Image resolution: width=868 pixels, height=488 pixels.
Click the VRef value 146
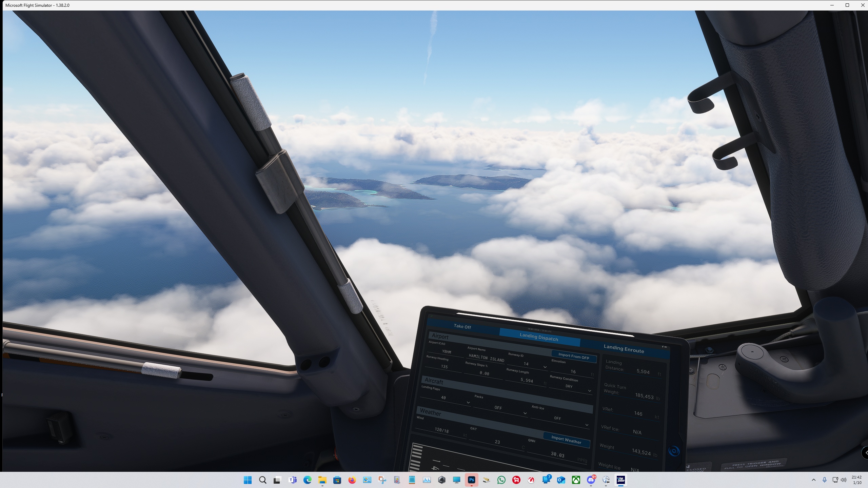pyautogui.click(x=638, y=413)
